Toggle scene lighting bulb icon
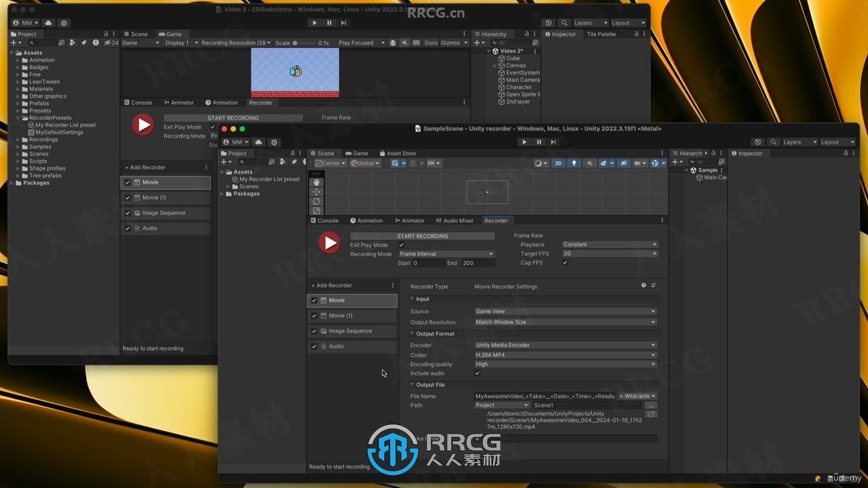The height and width of the screenshot is (488, 868). point(574,163)
